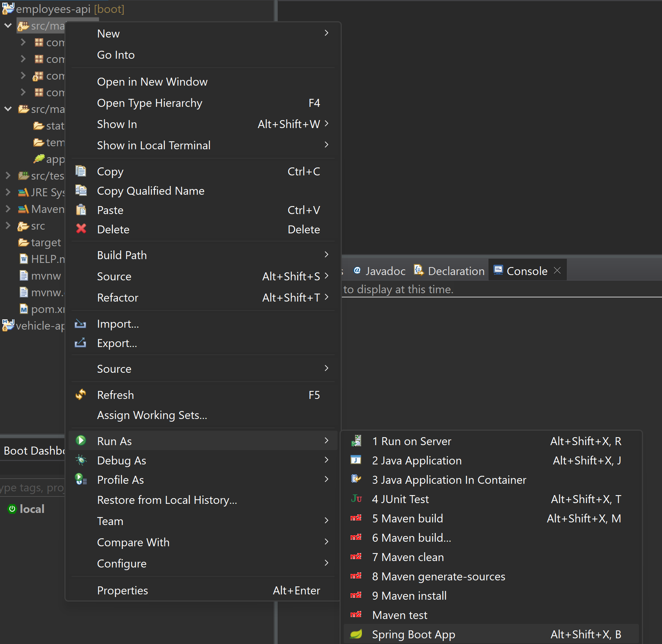Click the Paste clipboard icon

click(x=81, y=210)
